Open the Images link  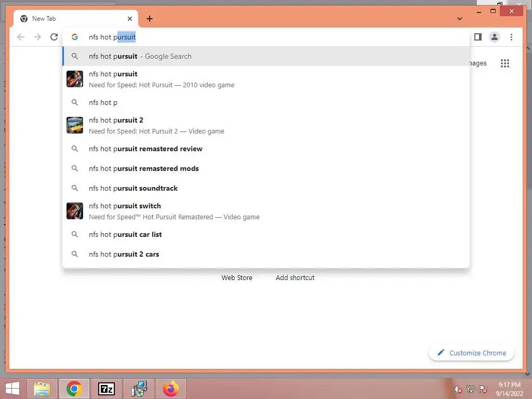tap(478, 63)
